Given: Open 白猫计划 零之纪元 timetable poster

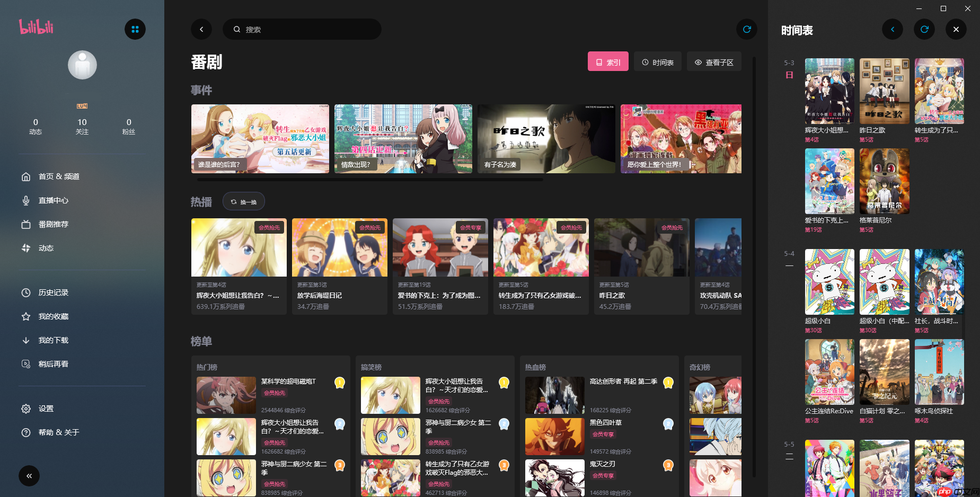Looking at the screenshot, I should [885, 372].
